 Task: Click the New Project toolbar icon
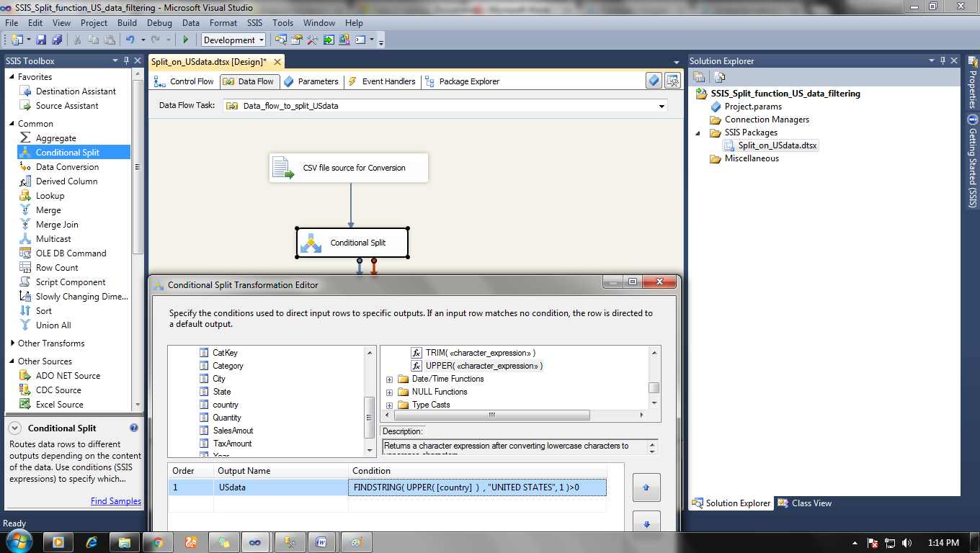coord(17,40)
